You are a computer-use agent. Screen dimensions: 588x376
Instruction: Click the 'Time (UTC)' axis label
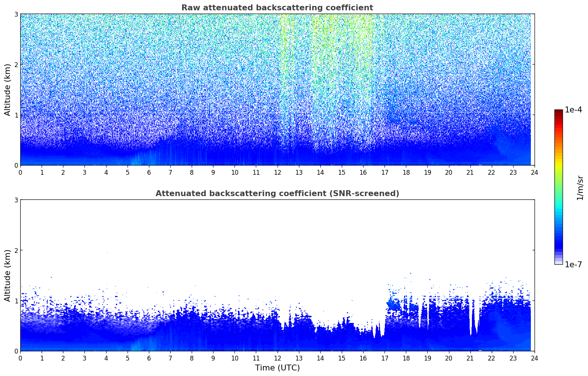coord(277,368)
